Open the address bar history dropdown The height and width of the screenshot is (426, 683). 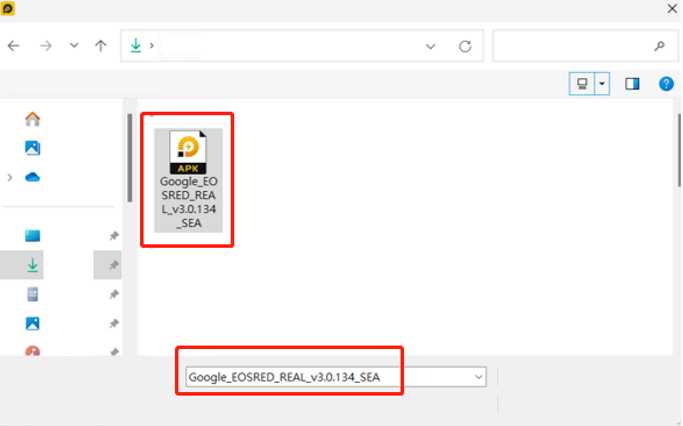tap(430, 46)
